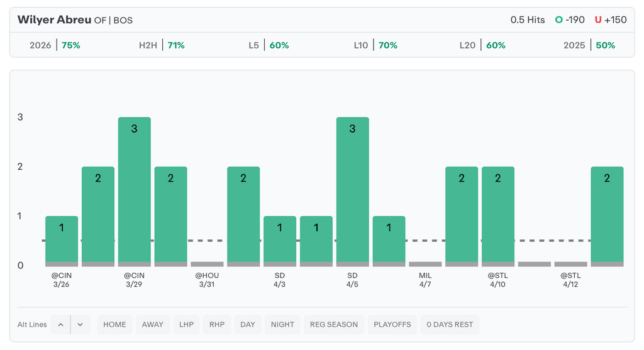
Task: Filter by DAY games
Action: click(248, 324)
